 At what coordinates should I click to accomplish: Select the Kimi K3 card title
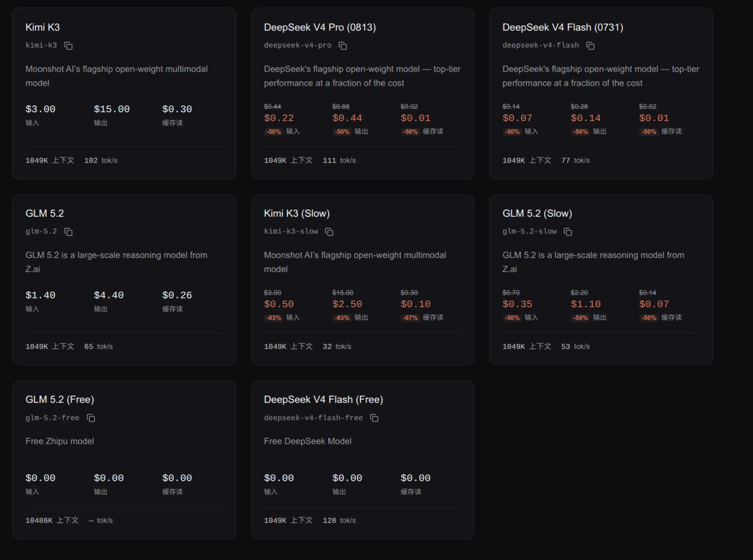[x=43, y=27]
